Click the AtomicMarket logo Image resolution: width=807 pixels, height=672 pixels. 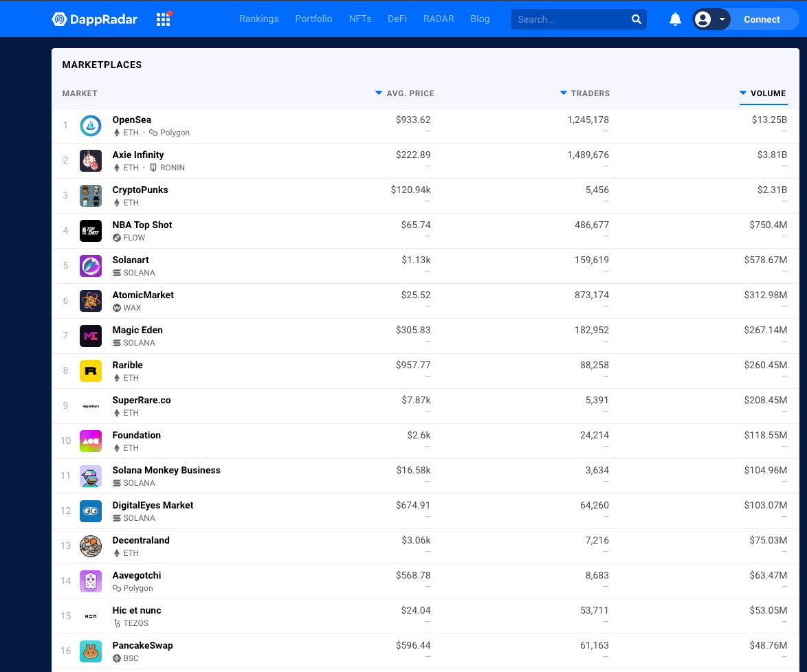pos(91,300)
